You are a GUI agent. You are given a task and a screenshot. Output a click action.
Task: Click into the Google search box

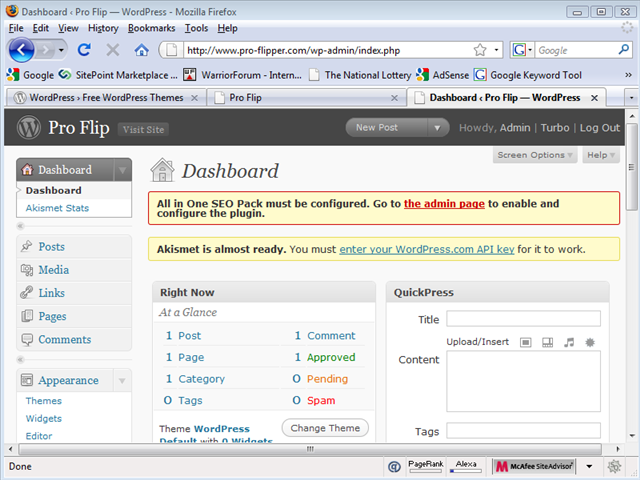[x=576, y=50]
